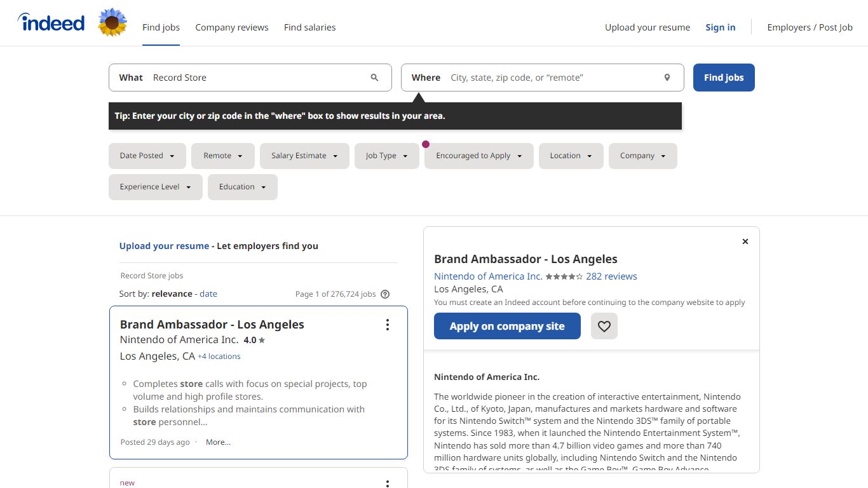Open the Experience Level dropdown
Viewport: 868px width, 488px height.
pyautogui.click(x=156, y=187)
